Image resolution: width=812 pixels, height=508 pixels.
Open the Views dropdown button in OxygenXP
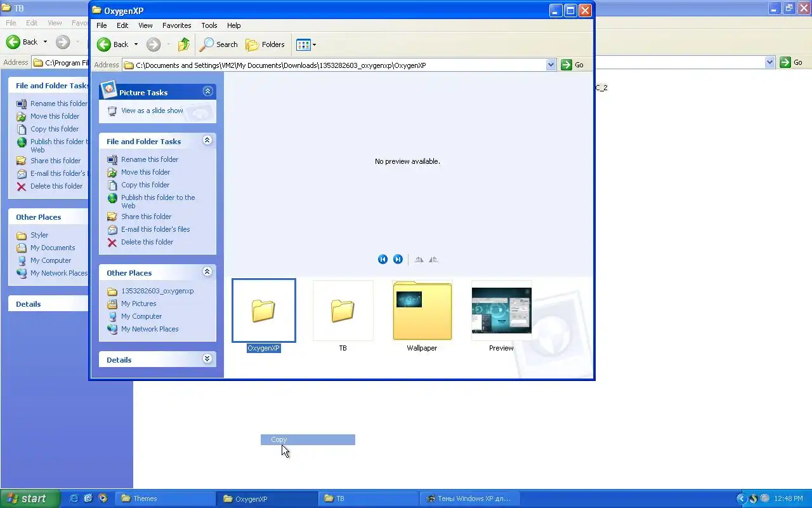[x=306, y=44]
